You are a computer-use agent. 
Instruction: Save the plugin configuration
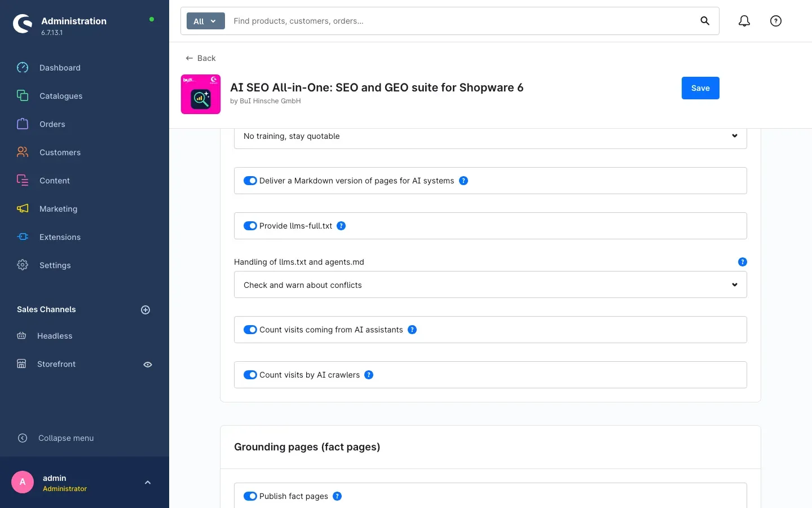(x=700, y=88)
